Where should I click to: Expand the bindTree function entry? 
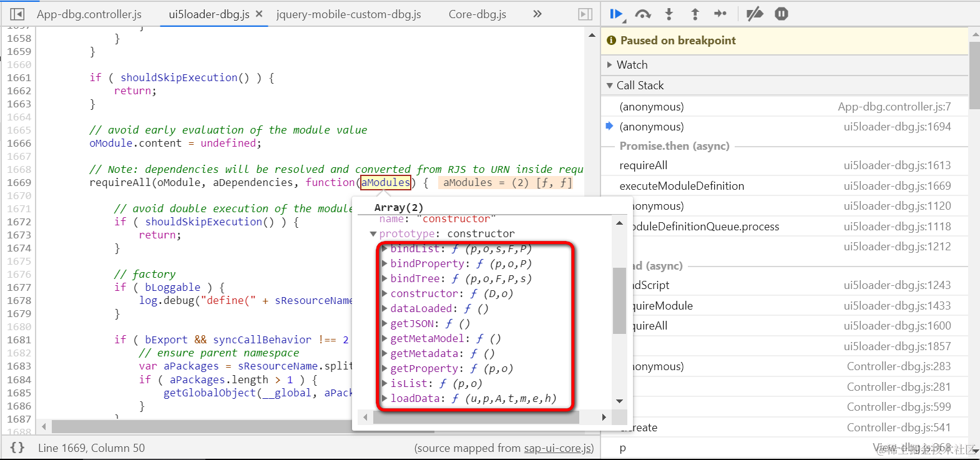click(x=385, y=278)
